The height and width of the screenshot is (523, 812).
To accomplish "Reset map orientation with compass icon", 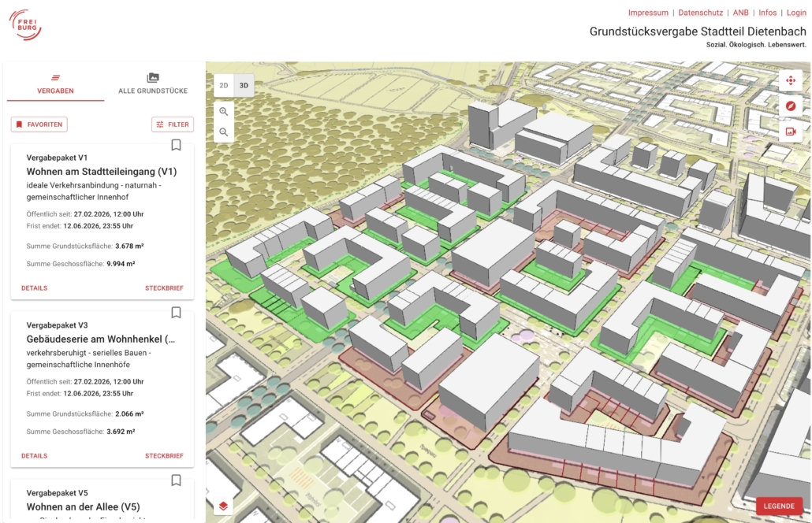I will [x=791, y=106].
